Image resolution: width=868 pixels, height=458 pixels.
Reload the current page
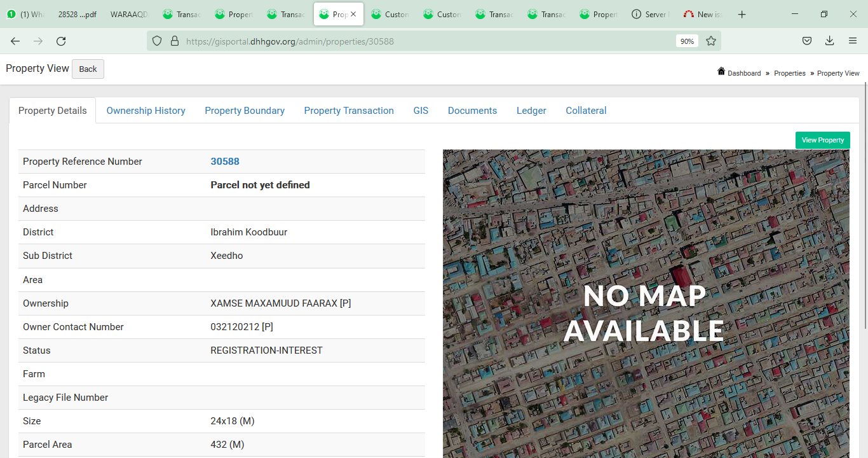61,41
